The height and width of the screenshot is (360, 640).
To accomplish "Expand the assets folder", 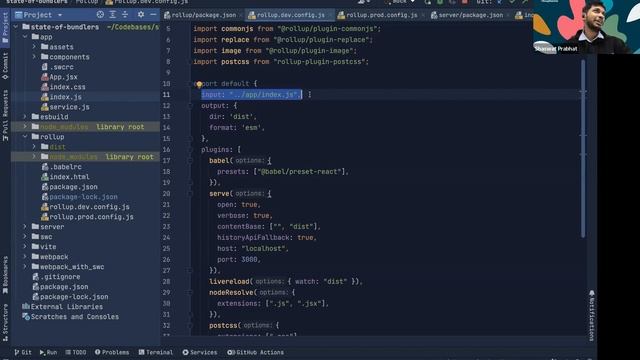I will coord(34,47).
